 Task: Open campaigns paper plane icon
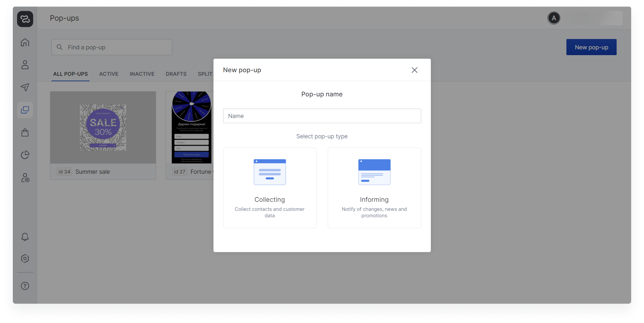pyautogui.click(x=25, y=87)
